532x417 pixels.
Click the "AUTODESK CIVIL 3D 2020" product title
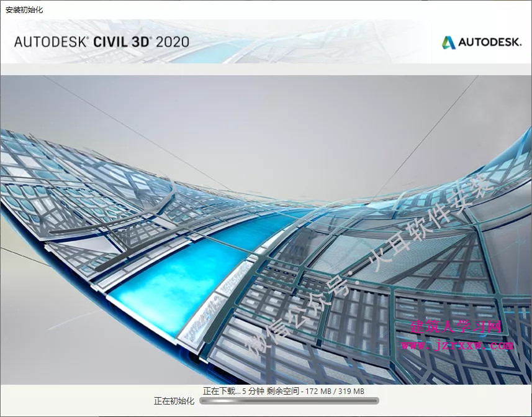(x=101, y=42)
